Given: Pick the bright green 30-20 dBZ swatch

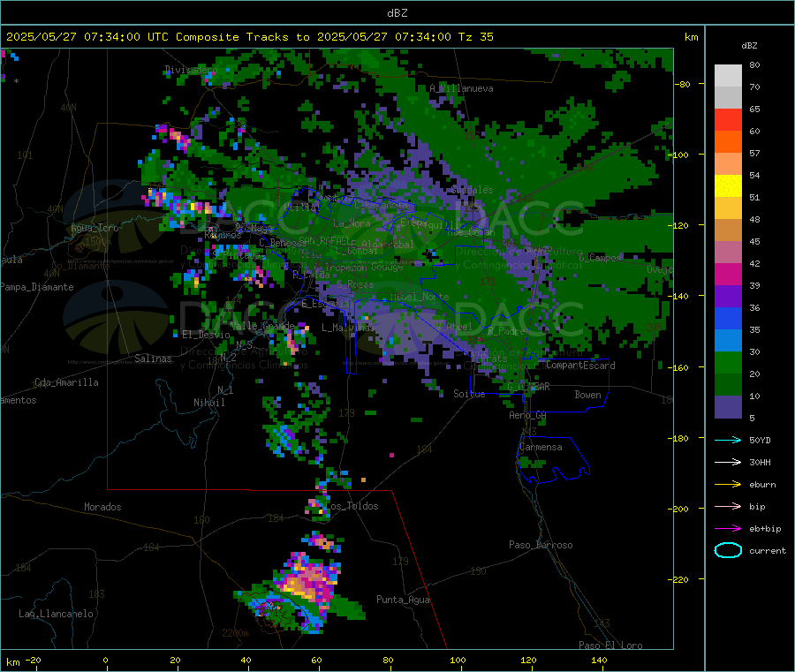Looking at the screenshot, I should [x=728, y=363].
